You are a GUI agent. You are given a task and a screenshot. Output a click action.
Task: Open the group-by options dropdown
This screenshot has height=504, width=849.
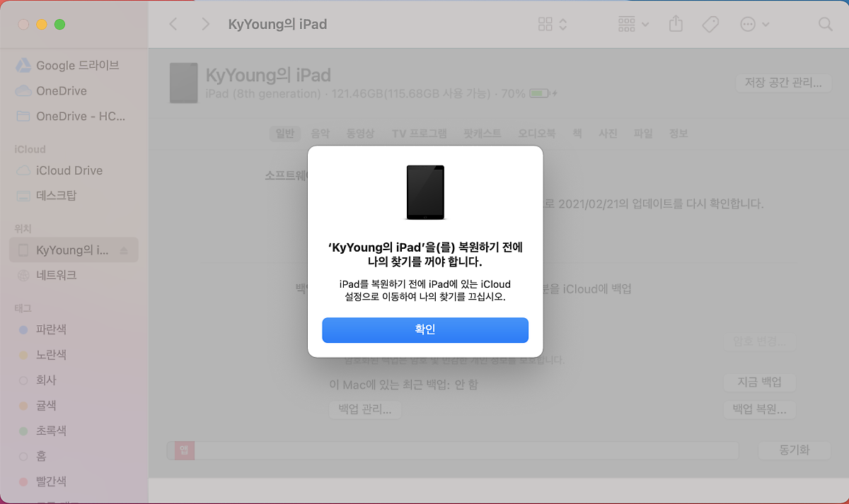(x=633, y=24)
